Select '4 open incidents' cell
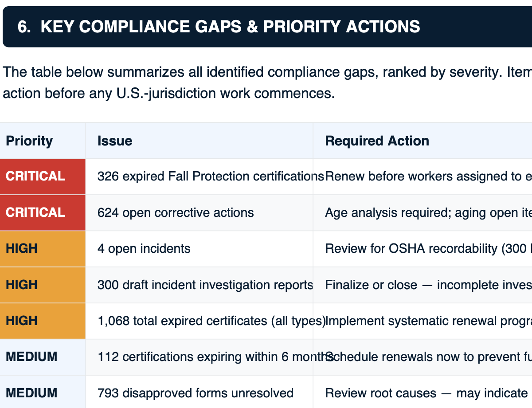 [x=199, y=249]
